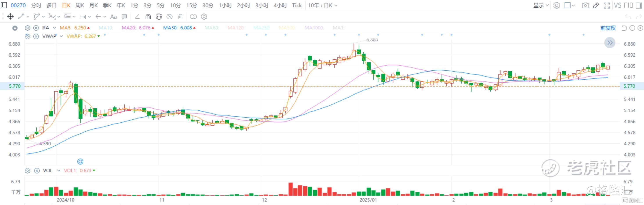Toggle the MA5 line visibility
644x205 pixels.
(75, 28)
